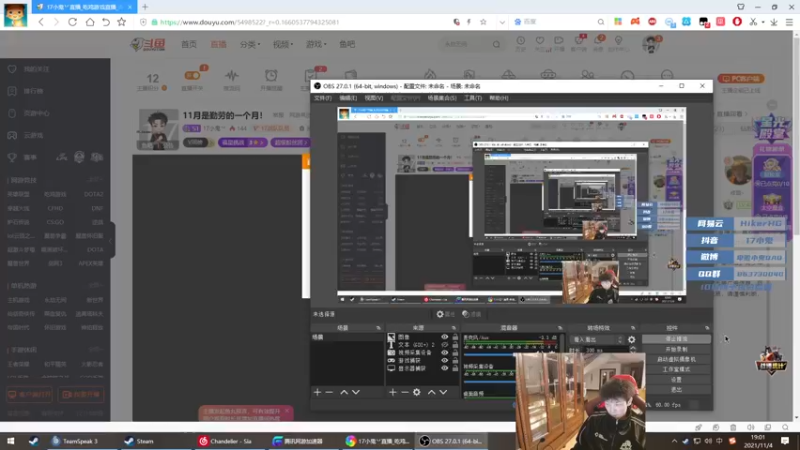Click Filters button above OBS docks
Screen dimensions: 800x450
coord(472,314)
